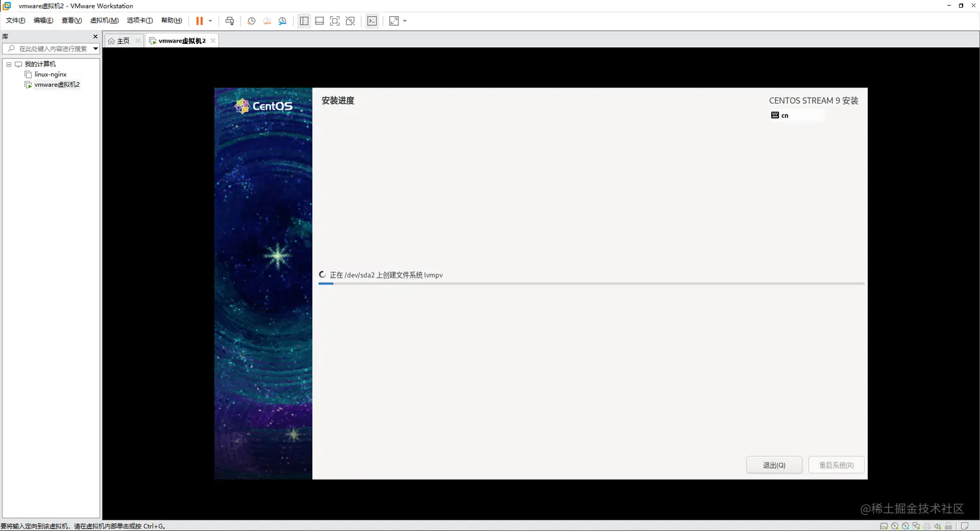Select vmware虚拟机2 in the library tree
Viewport: 980px width, 531px height.
pos(57,85)
